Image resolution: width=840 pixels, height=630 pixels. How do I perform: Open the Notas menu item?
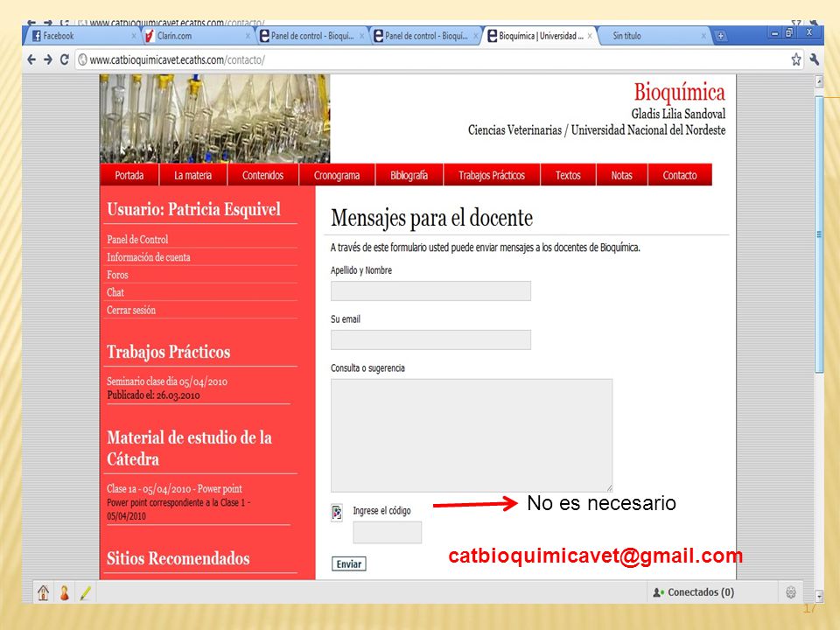pos(622,175)
